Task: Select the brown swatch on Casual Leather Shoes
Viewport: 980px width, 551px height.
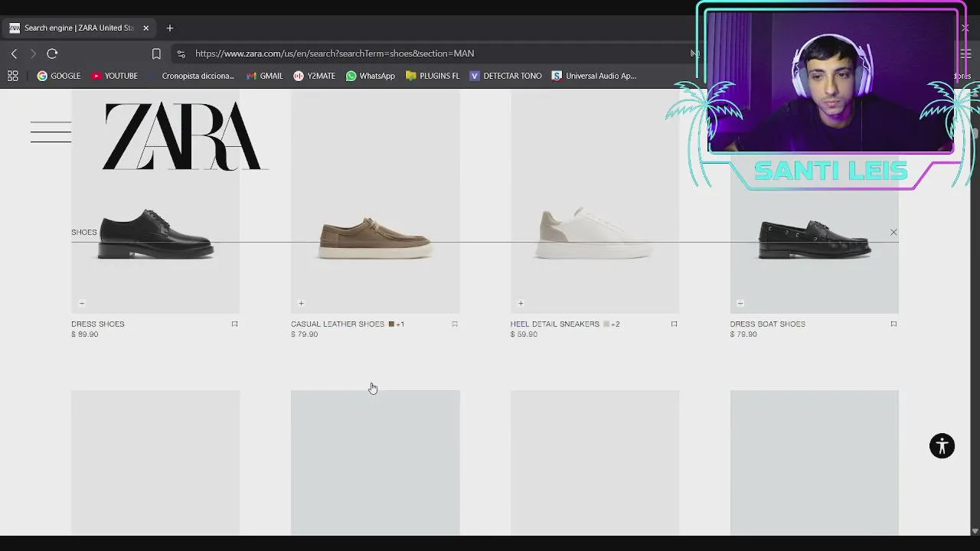Action: 391,324
